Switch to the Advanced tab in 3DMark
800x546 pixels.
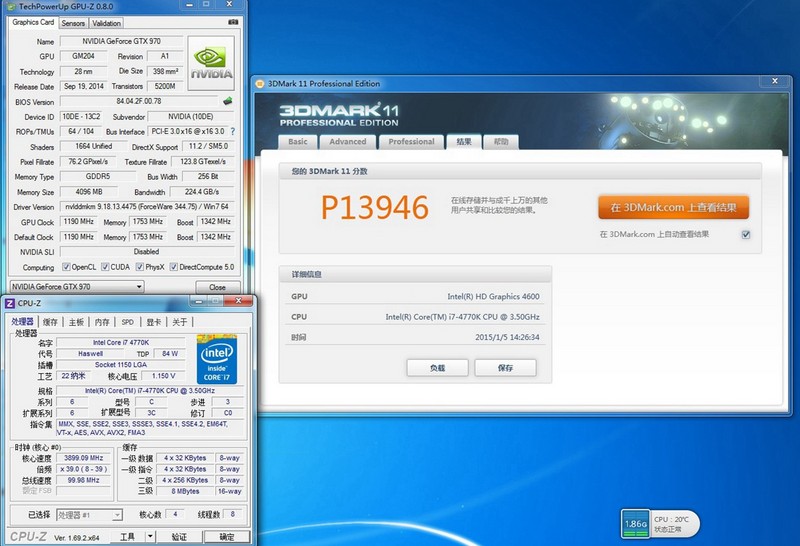[347, 142]
